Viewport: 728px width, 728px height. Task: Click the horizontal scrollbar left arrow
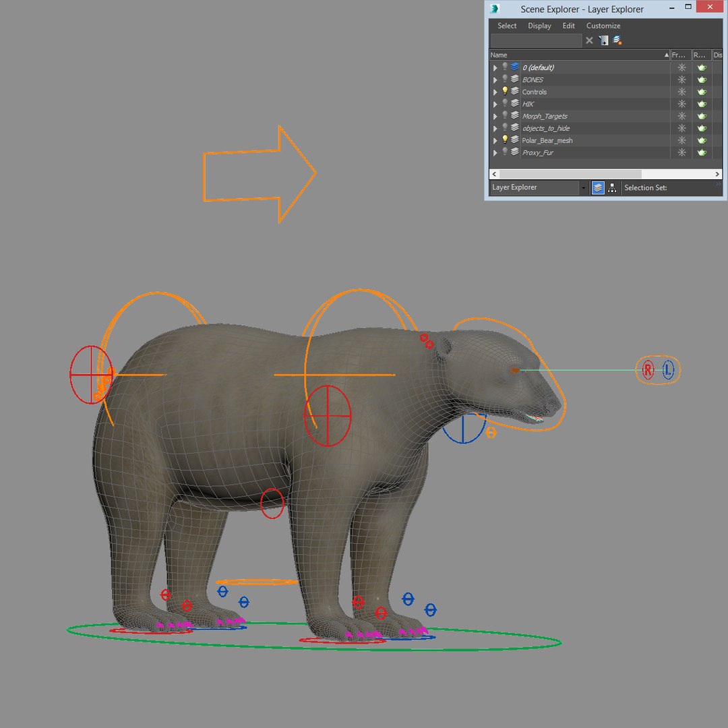point(494,174)
